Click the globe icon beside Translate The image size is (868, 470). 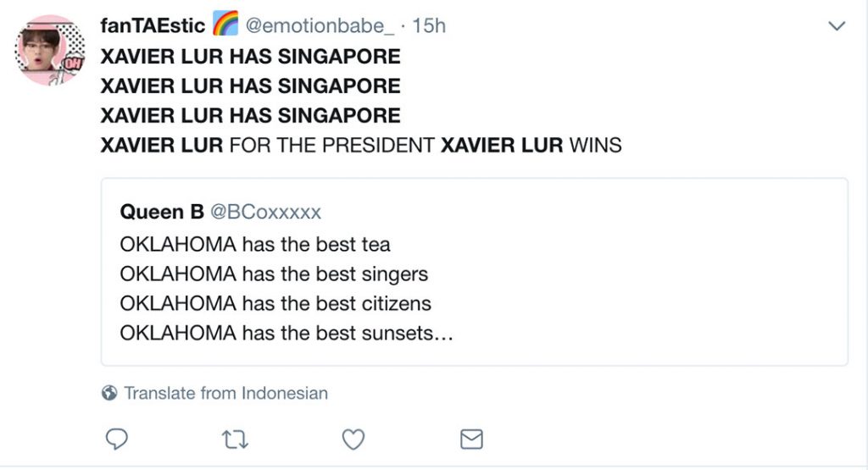coord(108,393)
